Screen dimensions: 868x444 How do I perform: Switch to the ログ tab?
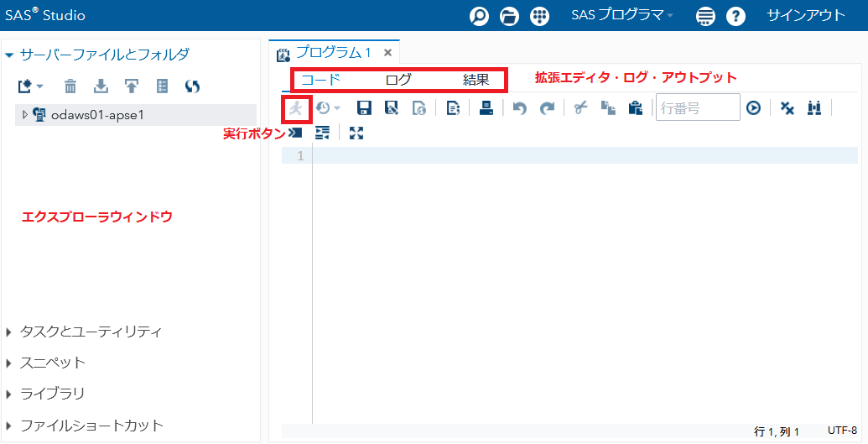(398, 80)
